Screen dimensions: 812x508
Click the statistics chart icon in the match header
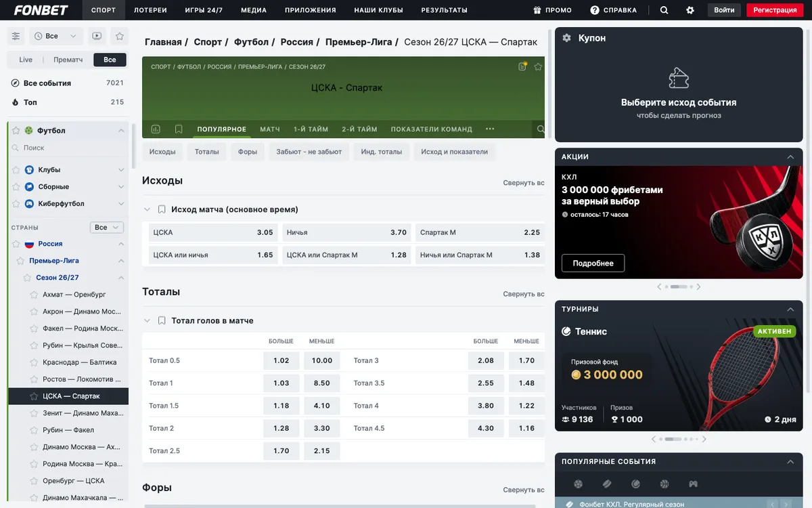(x=156, y=129)
